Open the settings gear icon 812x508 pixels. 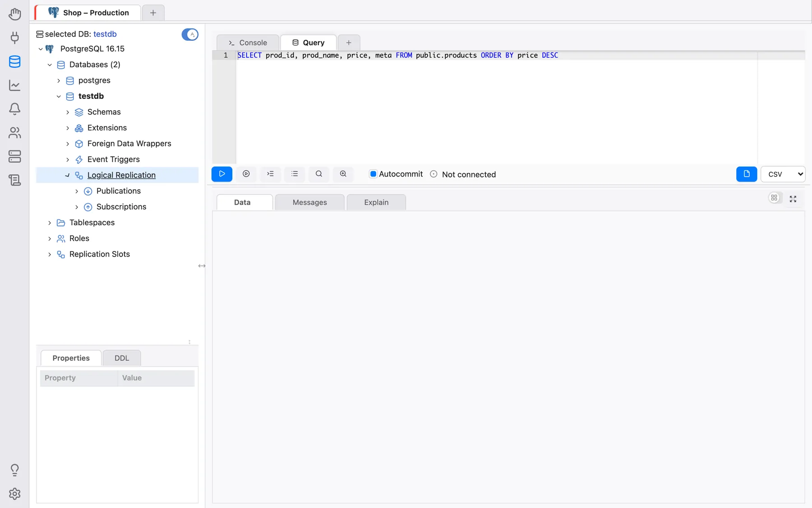[x=14, y=494]
